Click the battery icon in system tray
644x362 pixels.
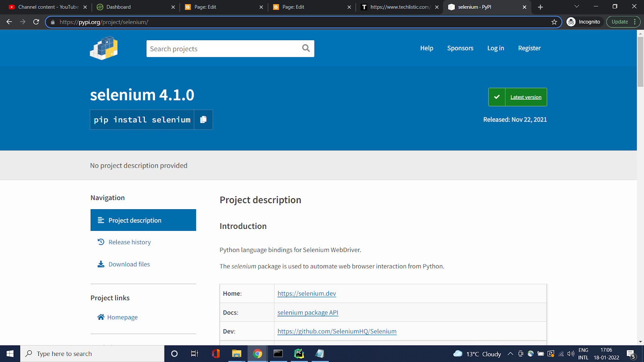(x=541, y=354)
